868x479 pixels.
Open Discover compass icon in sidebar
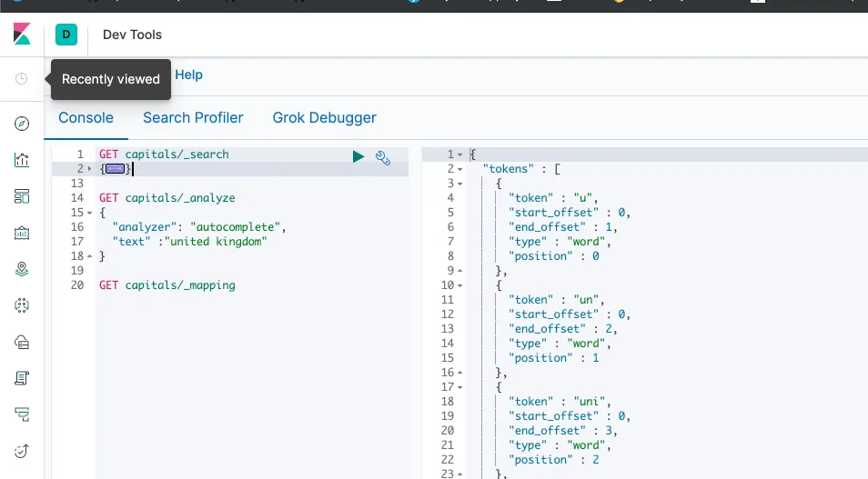pos(22,124)
